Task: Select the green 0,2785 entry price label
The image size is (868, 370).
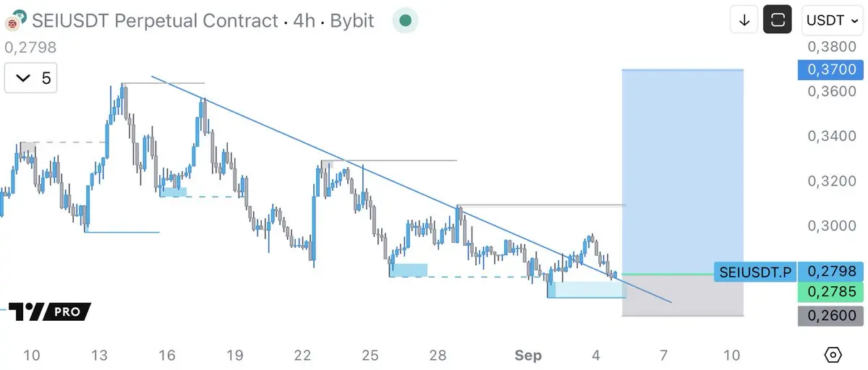Action: click(831, 292)
